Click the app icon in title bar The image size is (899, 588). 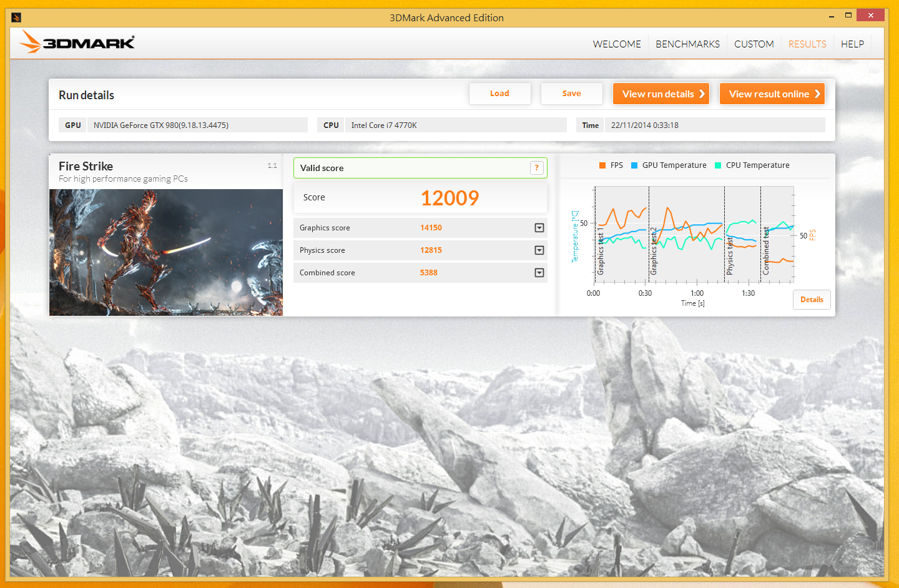[x=16, y=17]
